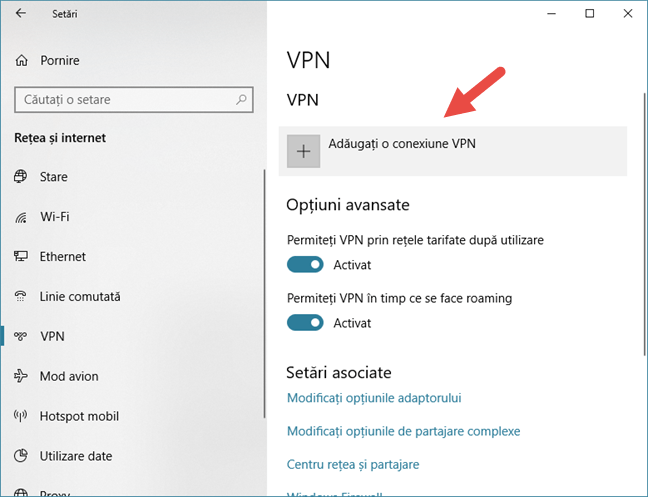
Task: Click the Căutați o setare search field
Action: pyautogui.click(x=134, y=100)
